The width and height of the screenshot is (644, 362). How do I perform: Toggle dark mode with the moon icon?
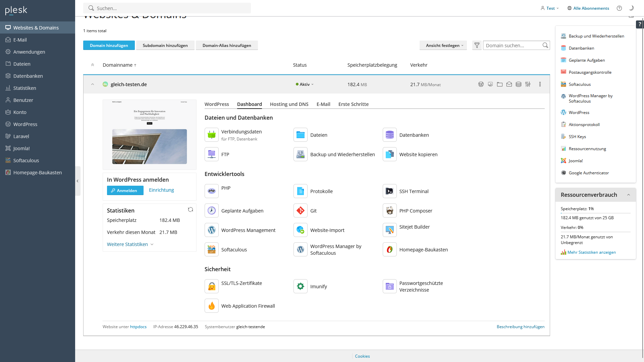coord(631,8)
